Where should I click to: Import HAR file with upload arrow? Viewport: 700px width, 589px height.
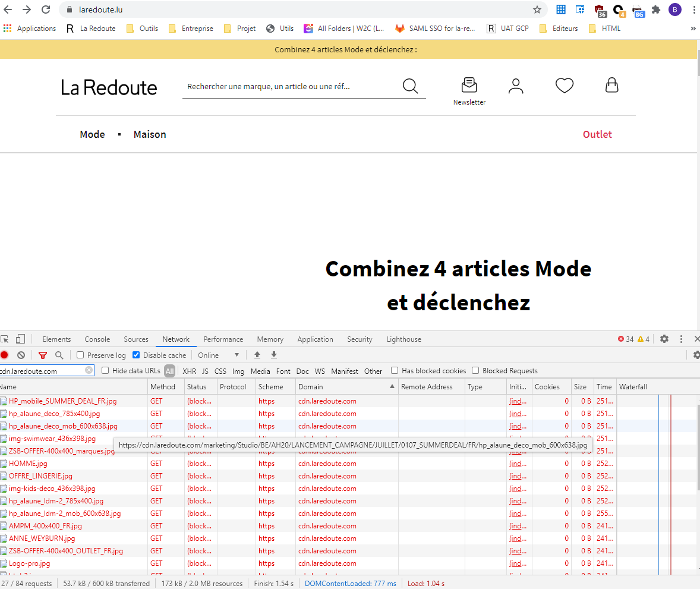257,355
